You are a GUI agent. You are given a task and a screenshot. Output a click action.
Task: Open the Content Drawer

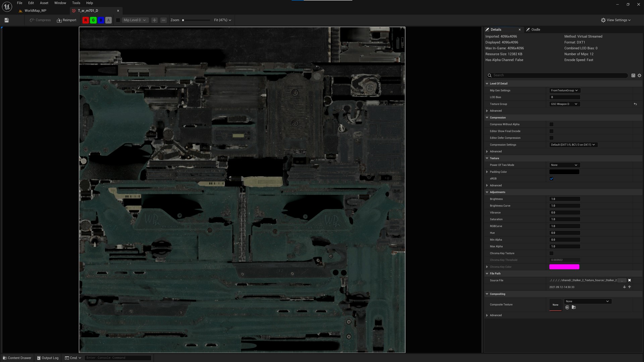pyautogui.click(x=17, y=358)
